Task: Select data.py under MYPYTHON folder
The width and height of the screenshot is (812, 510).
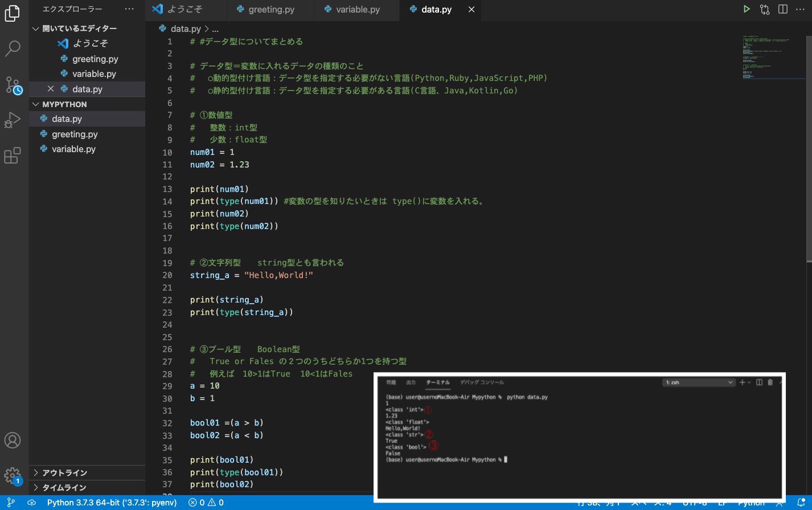Action: [x=87, y=119]
